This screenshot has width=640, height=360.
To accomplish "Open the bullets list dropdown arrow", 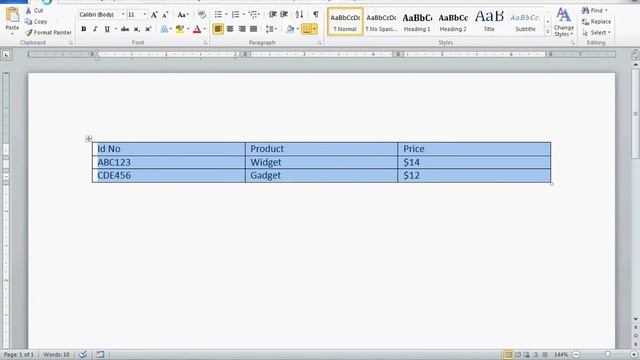I will click(x=226, y=15).
